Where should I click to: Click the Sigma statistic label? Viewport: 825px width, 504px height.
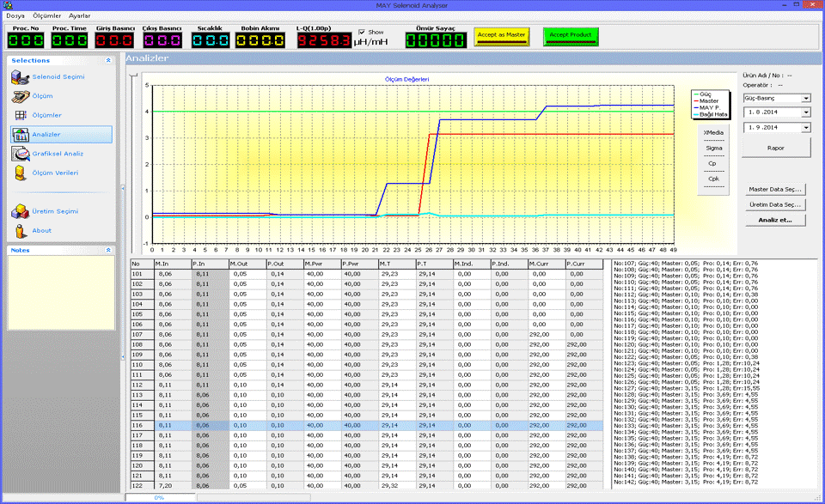[713, 149]
